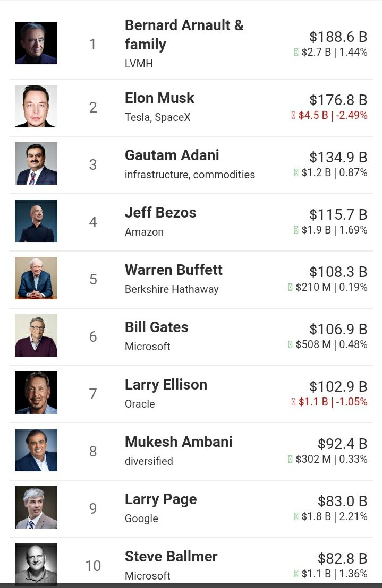Open the Steve Ballmer name link
Image resolution: width=382 pixels, height=588 pixels.
click(171, 557)
